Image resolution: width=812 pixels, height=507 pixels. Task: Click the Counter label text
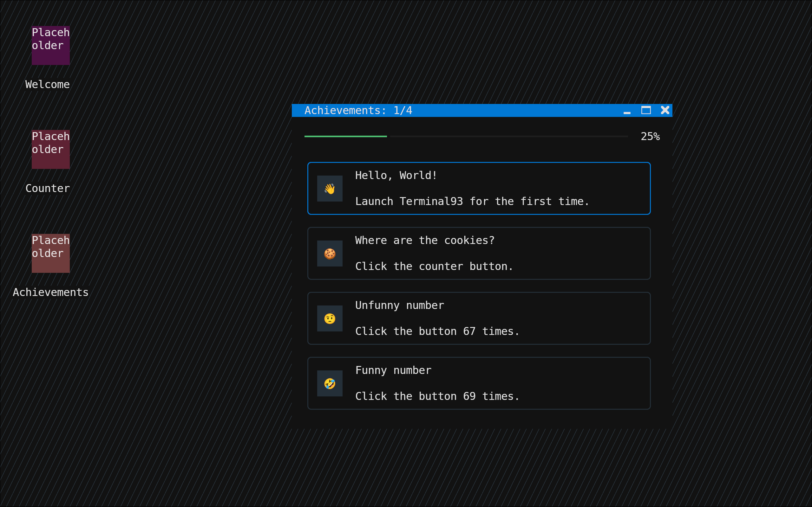[48, 189]
